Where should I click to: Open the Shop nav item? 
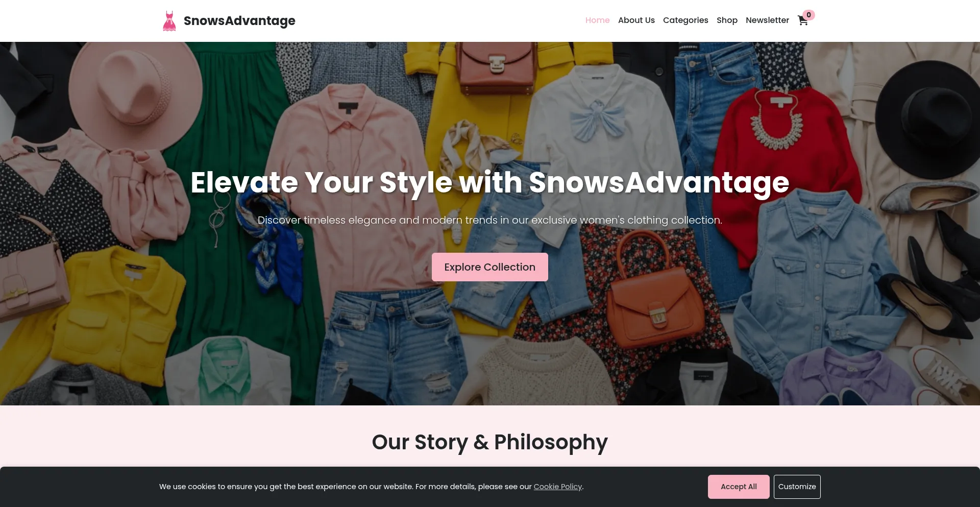[x=727, y=20]
